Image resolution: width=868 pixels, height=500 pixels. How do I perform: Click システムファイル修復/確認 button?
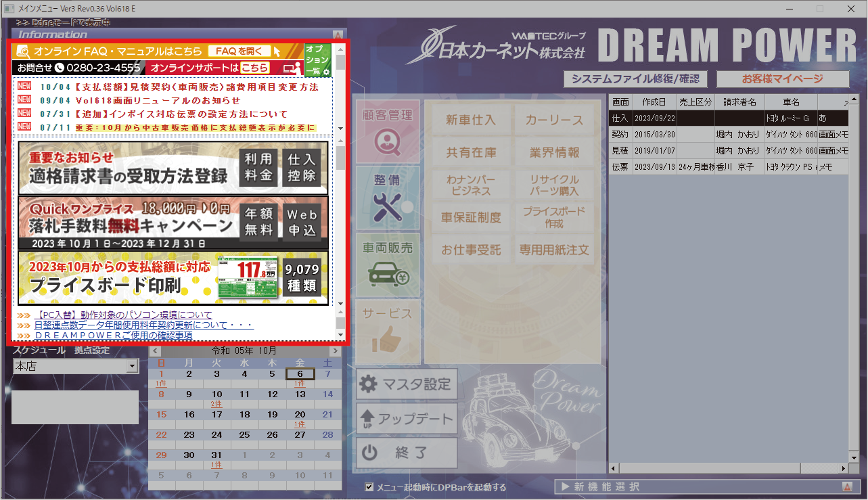tap(635, 79)
